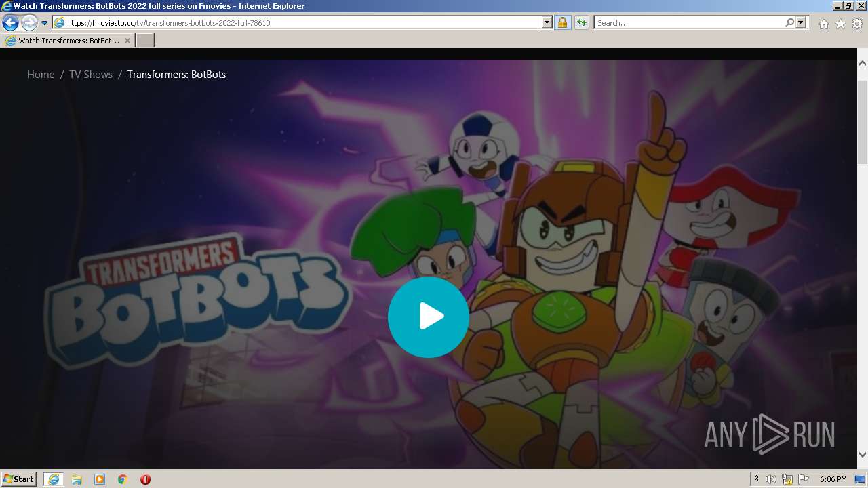The height and width of the screenshot is (488, 868).
Task: Click the Transformers: BotBots breadcrumb text
Action: pos(176,75)
